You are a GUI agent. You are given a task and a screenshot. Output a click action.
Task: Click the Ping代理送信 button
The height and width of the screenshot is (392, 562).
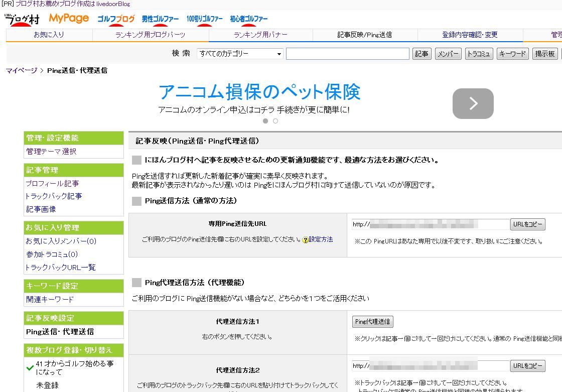point(372,322)
